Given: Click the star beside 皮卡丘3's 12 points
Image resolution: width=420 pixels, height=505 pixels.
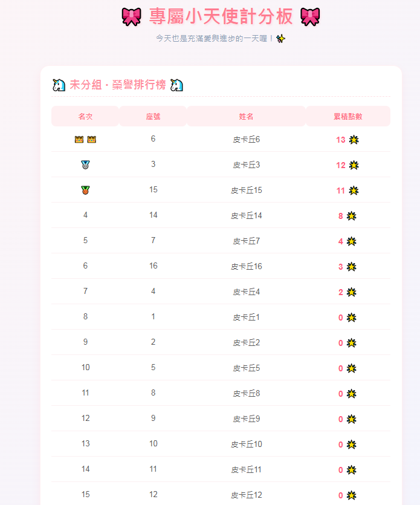Looking at the screenshot, I should [x=354, y=165].
